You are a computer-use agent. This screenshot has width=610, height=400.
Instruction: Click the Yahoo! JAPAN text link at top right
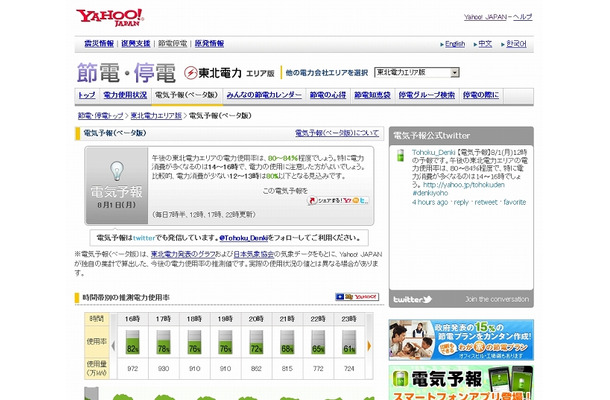[x=485, y=17]
